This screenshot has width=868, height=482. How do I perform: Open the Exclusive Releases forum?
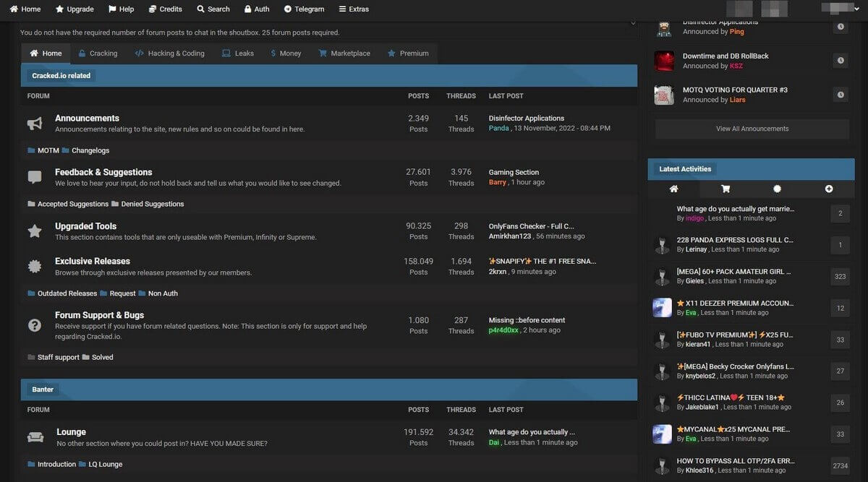point(93,261)
